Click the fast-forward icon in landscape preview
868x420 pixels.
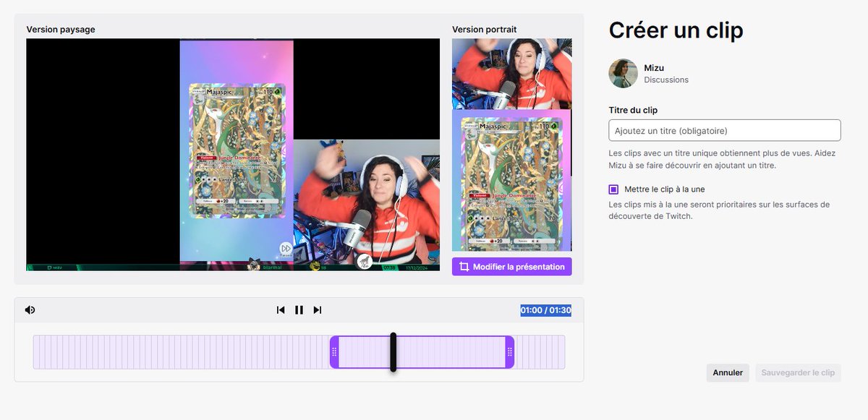pos(286,249)
